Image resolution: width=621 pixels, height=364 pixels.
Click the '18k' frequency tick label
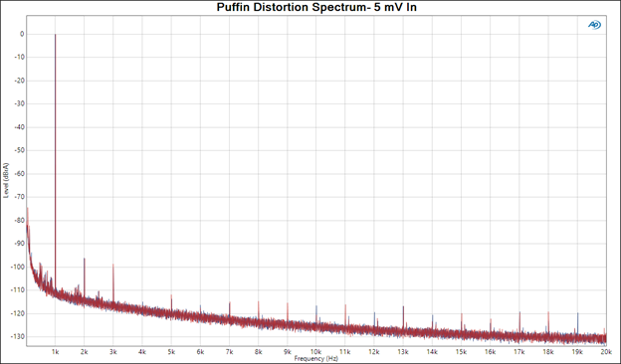(548, 351)
